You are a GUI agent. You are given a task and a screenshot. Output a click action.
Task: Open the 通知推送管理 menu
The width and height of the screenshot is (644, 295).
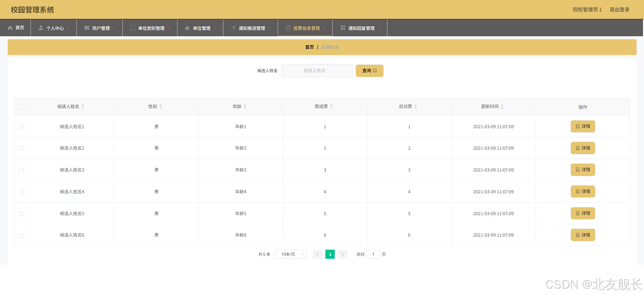tap(251, 28)
